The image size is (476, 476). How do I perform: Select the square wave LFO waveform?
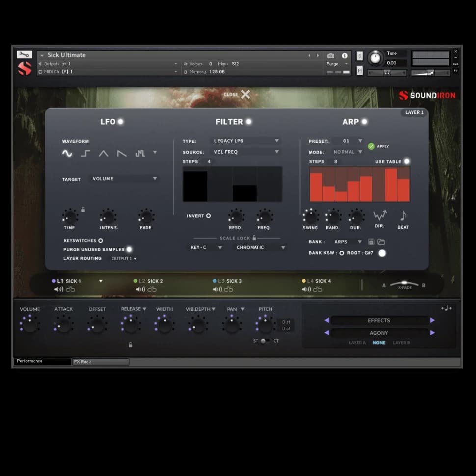click(85, 154)
